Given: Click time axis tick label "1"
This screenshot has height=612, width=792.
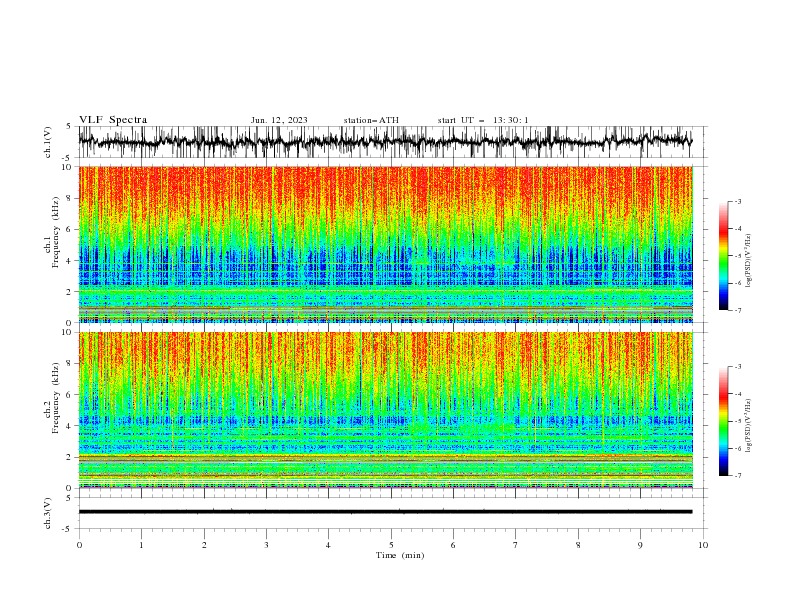Looking at the screenshot, I should [x=141, y=545].
